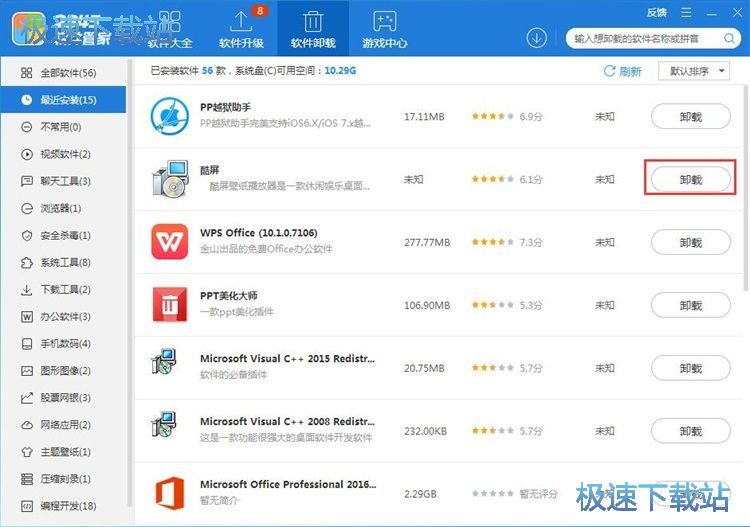
Task: Click the app logo in title bar
Action: (30, 30)
